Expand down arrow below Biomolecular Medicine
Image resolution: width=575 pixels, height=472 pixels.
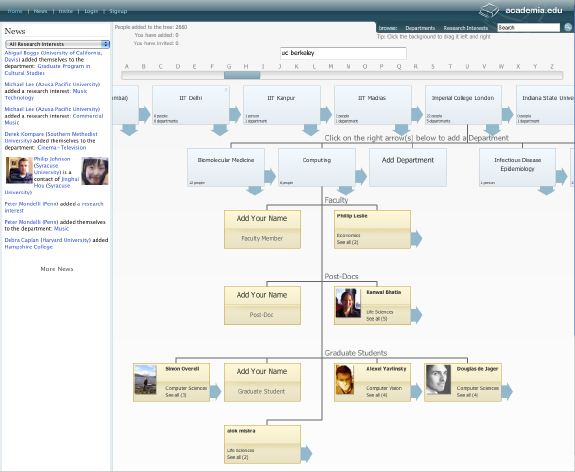point(254,191)
